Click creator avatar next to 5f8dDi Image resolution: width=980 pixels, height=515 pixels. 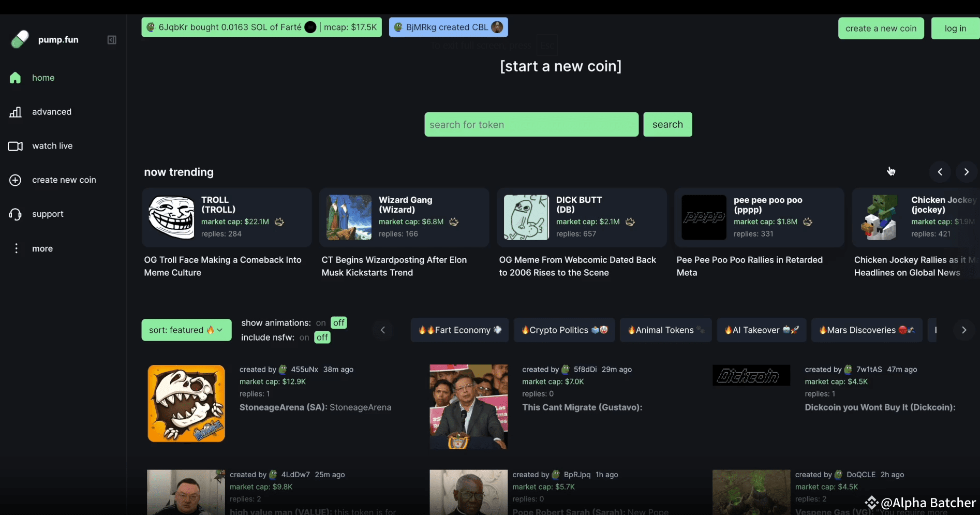tap(566, 370)
